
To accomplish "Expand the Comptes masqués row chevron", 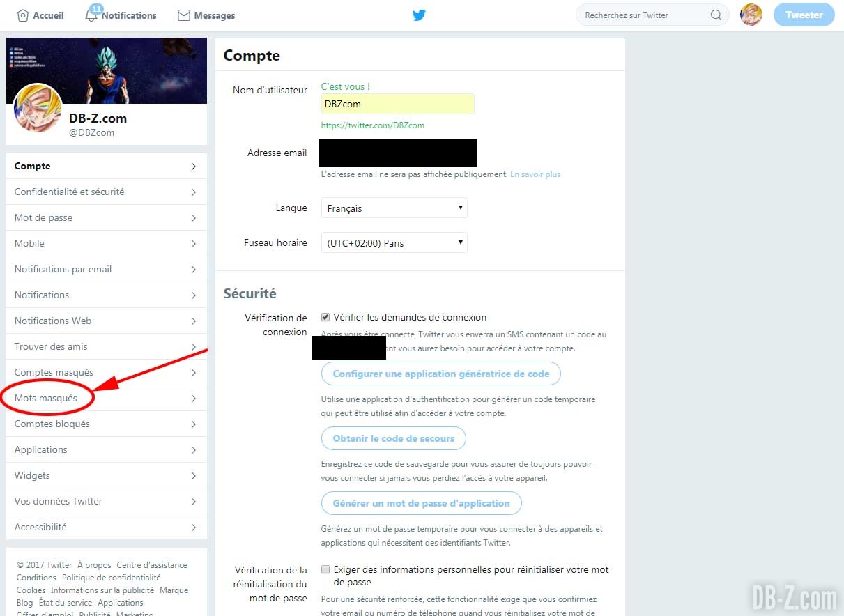I will coord(194,373).
